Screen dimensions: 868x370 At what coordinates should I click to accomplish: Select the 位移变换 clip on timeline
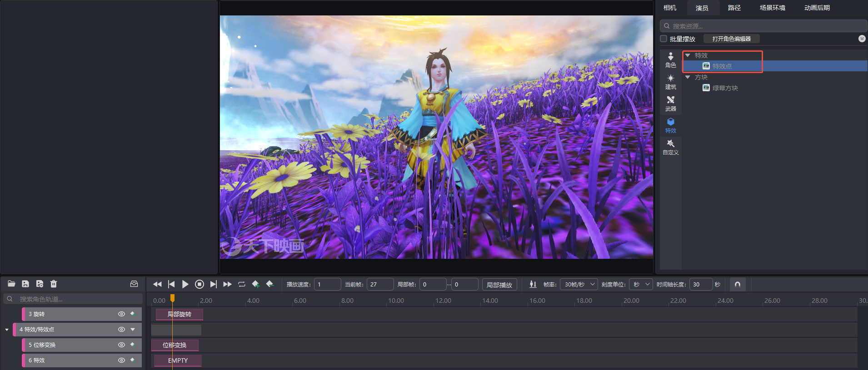coord(175,345)
